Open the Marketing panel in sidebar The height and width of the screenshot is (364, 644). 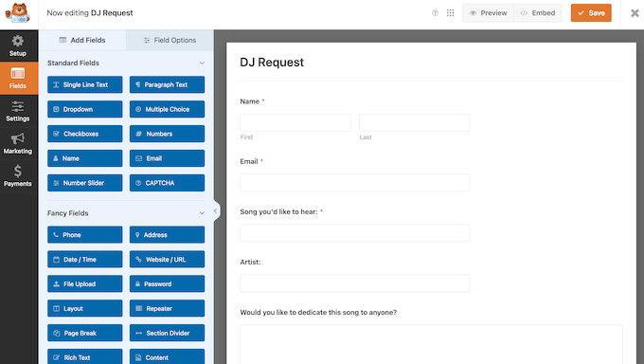pos(18,143)
